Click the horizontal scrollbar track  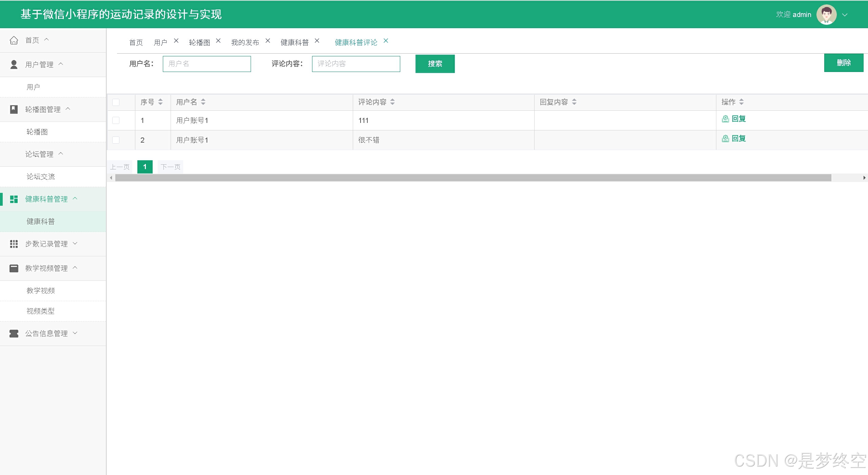click(x=846, y=178)
